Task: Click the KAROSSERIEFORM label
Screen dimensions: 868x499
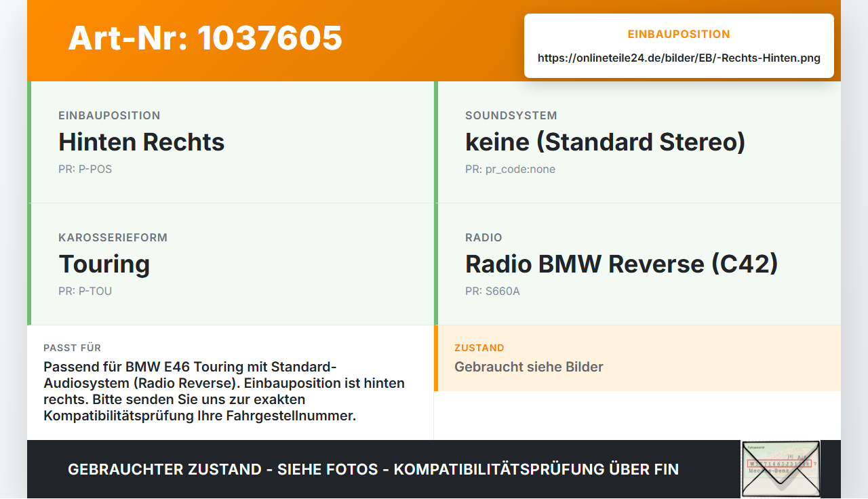Action: (x=113, y=237)
